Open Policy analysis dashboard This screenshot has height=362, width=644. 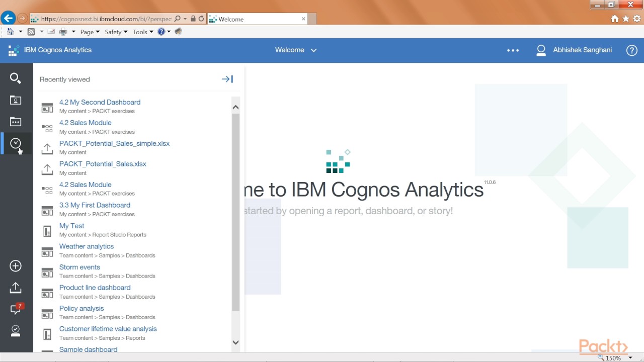[82, 308]
